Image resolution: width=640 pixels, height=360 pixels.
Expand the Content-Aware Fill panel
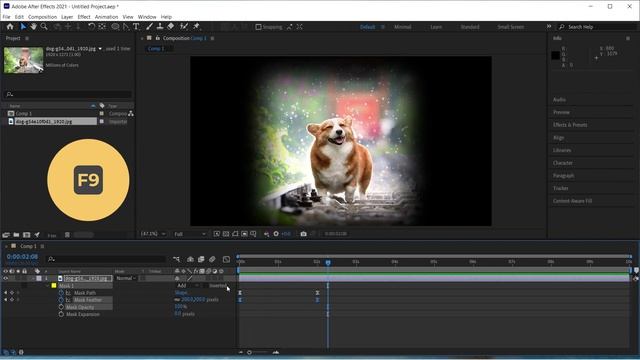pos(572,201)
